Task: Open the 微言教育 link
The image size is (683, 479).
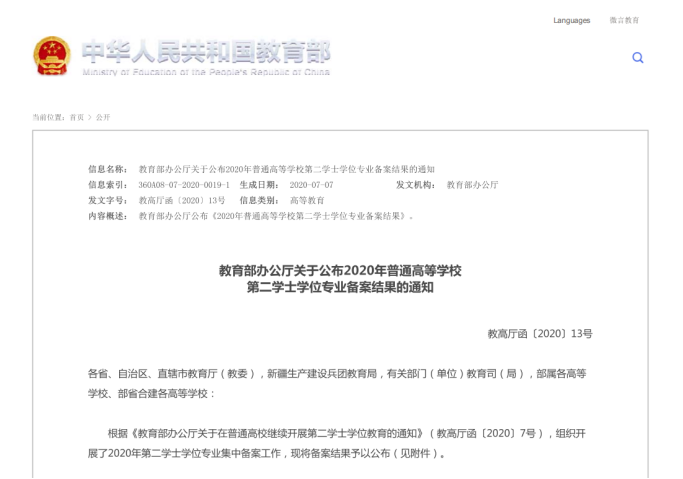Action: [624, 20]
